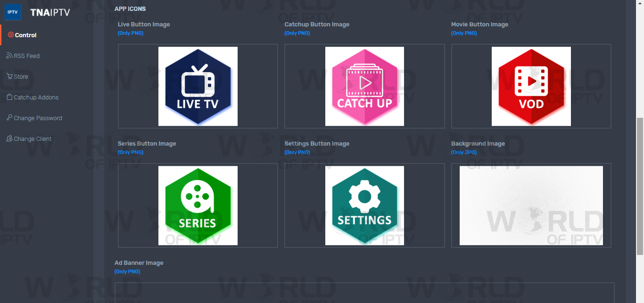This screenshot has width=644, height=303.
Task: Click the Ad Banner Image label
Action: pos(139,263)
